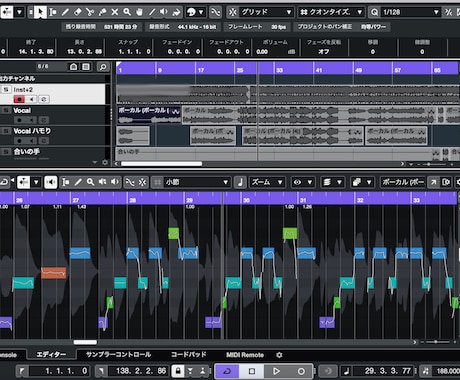Click the open-in-separate-window arrow icon
Viewport: 460px width, 380px height.
tap(433, 182)
